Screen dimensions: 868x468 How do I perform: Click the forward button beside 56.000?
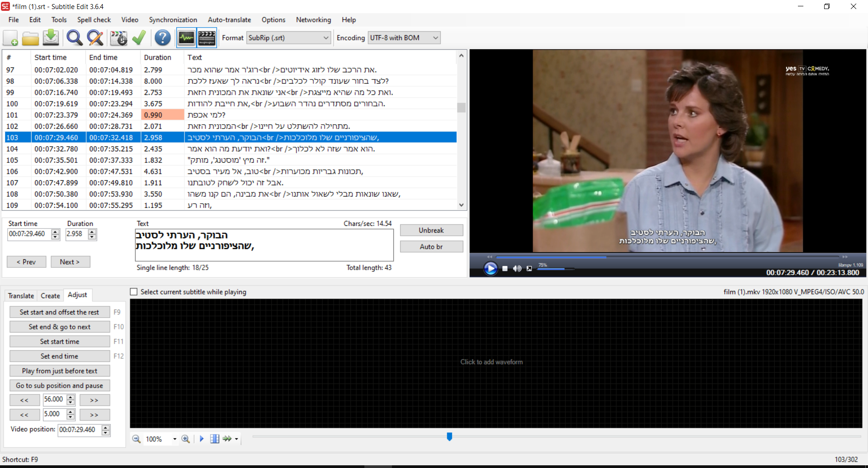94,400
